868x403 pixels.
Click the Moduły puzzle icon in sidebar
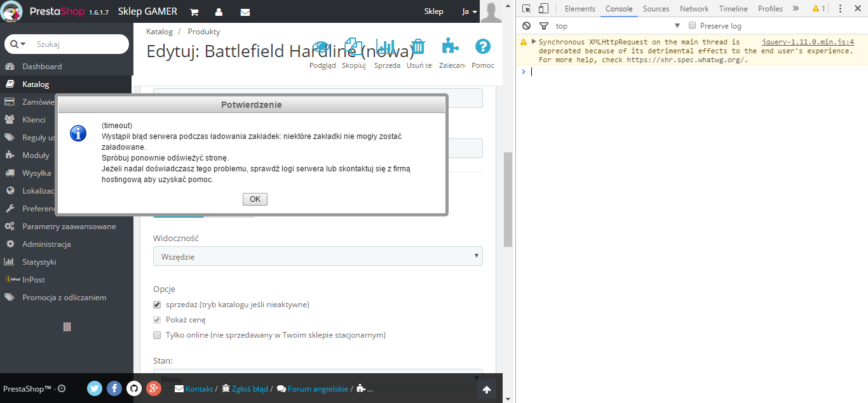coord(10,155)
